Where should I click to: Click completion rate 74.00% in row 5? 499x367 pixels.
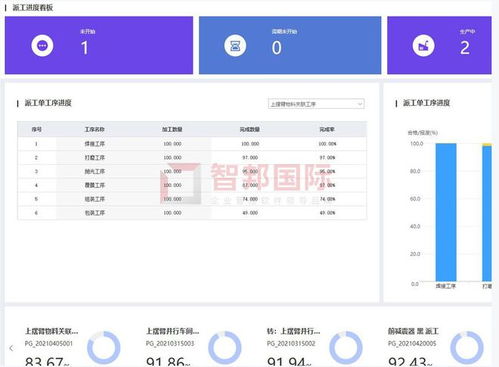point(327,199)
